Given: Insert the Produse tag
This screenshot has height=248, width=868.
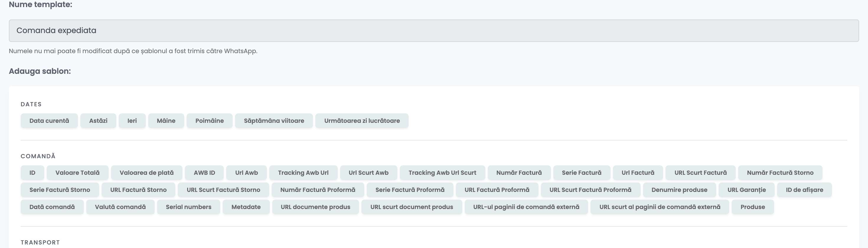Looking at the screenshot, I should coord(753,207).
